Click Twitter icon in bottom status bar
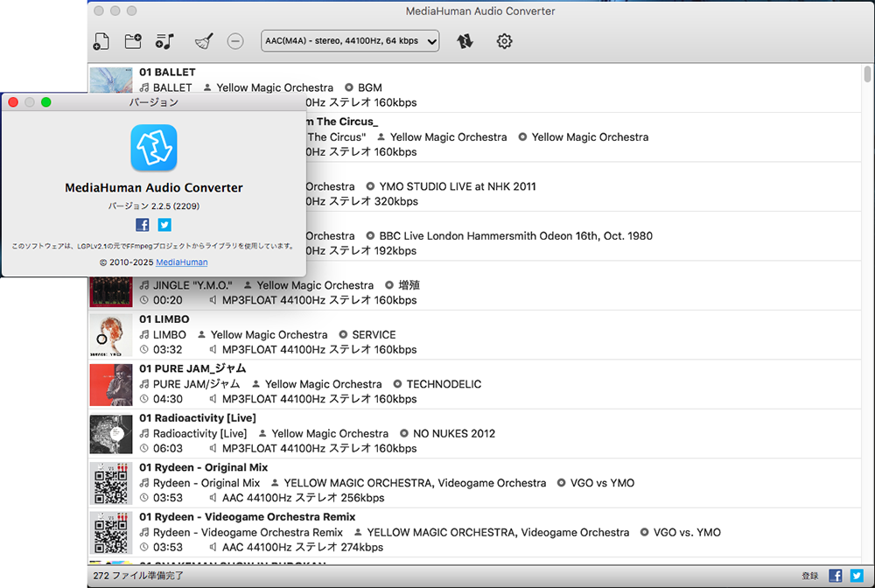 click(857, 576)
